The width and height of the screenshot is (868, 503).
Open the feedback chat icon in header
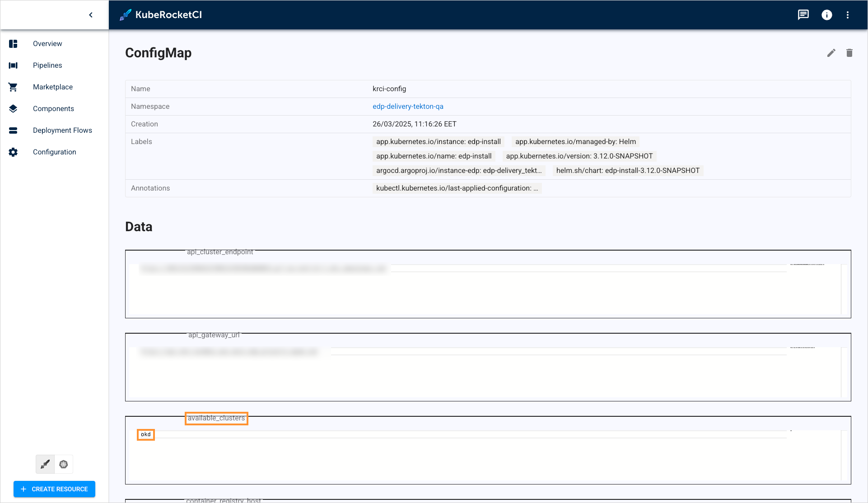pyautogui.click(x=803, y=14)
